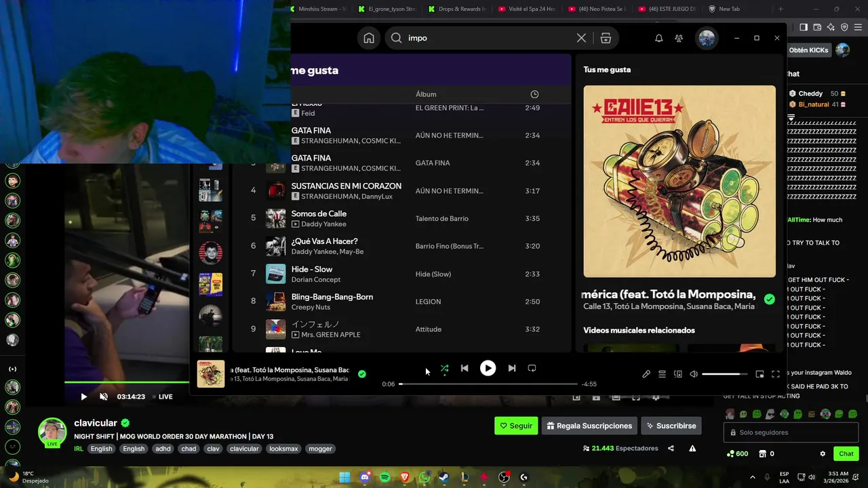Skip to next track in Spotify
868x488 pixels.
[x=512, y=368]
